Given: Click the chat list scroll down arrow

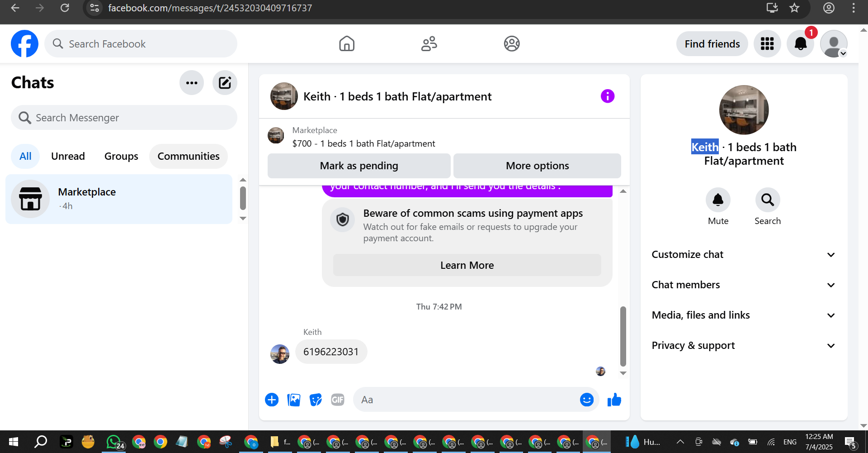Looking at the screenshot, I should click(x=243, y=219).
